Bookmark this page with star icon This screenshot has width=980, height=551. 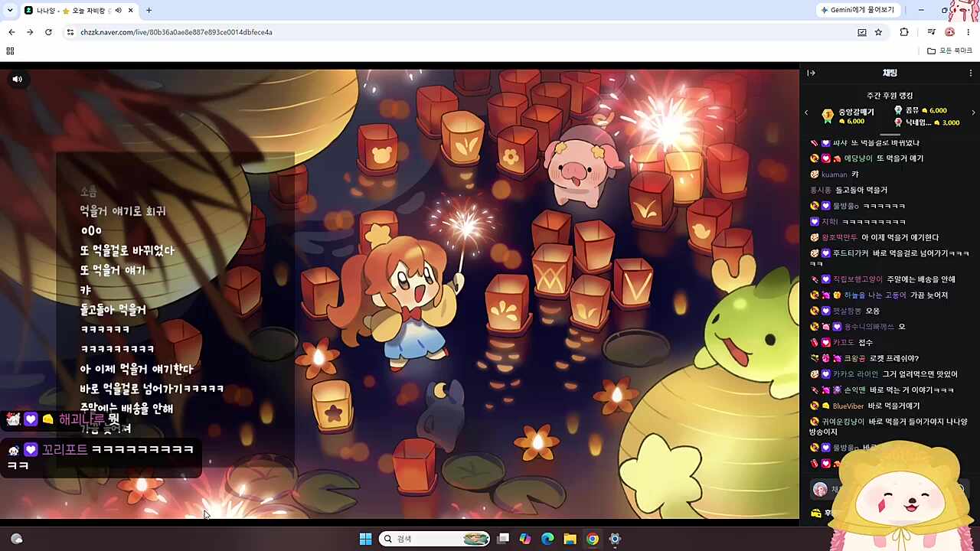tap(878, 32)
